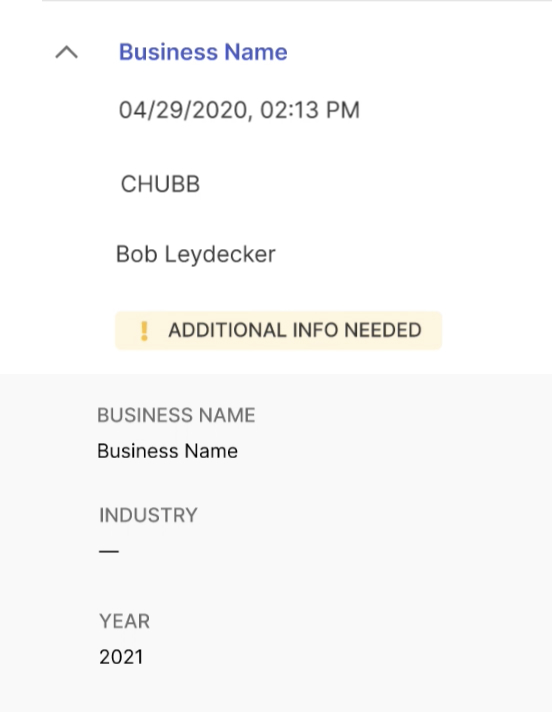
Task: Select the year value 2021
Action: click(121, 657)
